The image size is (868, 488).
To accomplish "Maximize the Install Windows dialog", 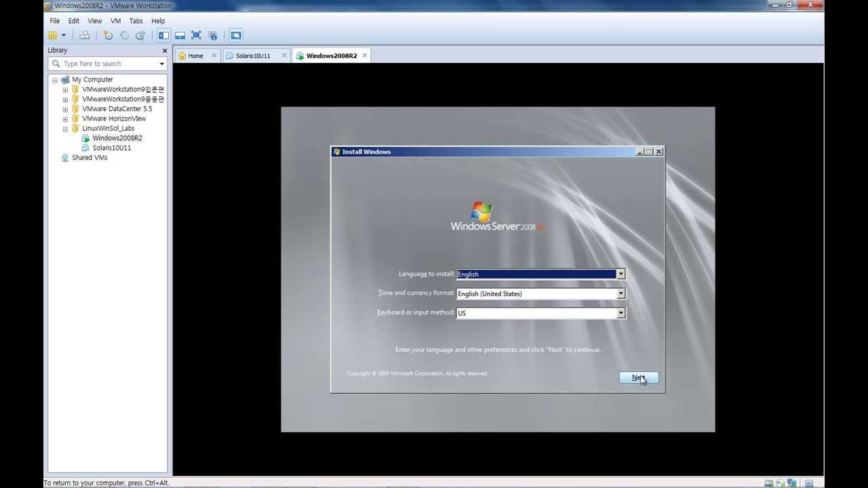I will coord(648,152).
